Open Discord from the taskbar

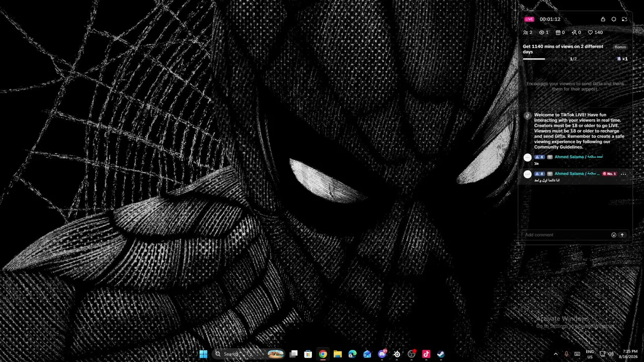382,354
